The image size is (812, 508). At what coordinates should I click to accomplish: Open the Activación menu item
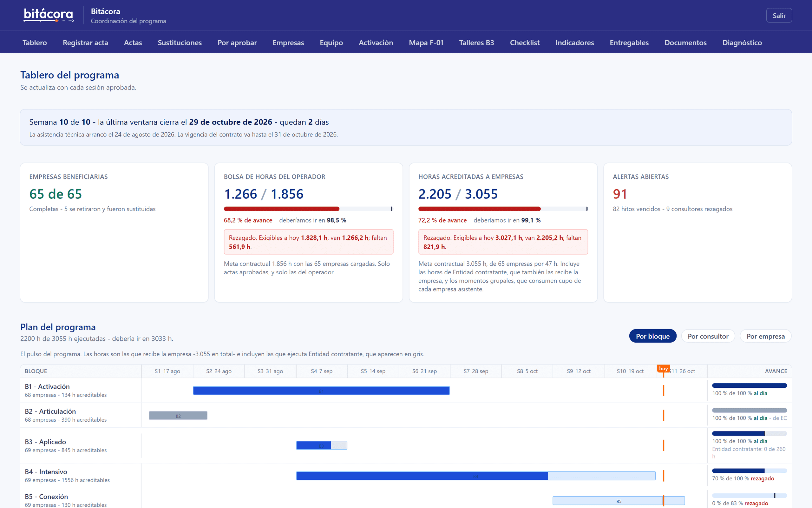376,43
